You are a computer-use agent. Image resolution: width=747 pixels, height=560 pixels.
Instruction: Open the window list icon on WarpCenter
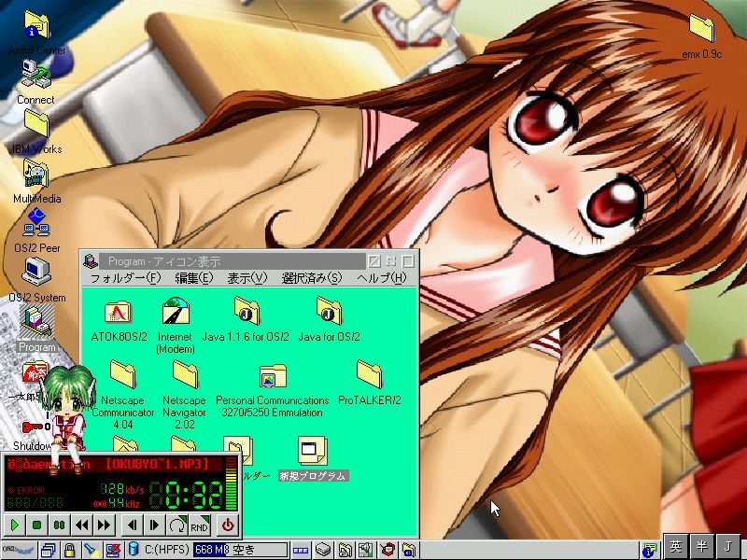(x=49, y=551)
